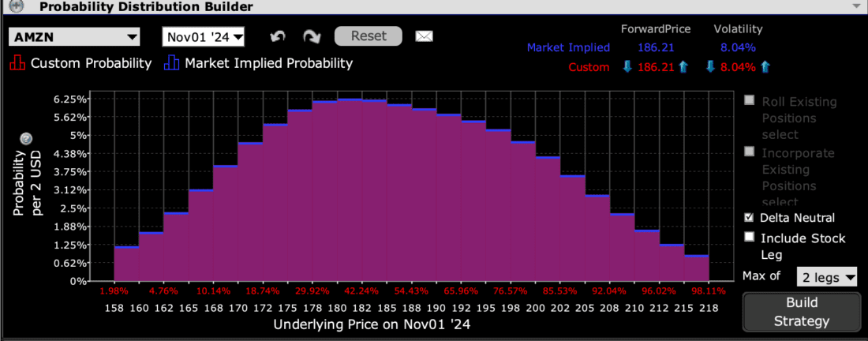Click the cumulative probability 10.14% label

[213, 291]
